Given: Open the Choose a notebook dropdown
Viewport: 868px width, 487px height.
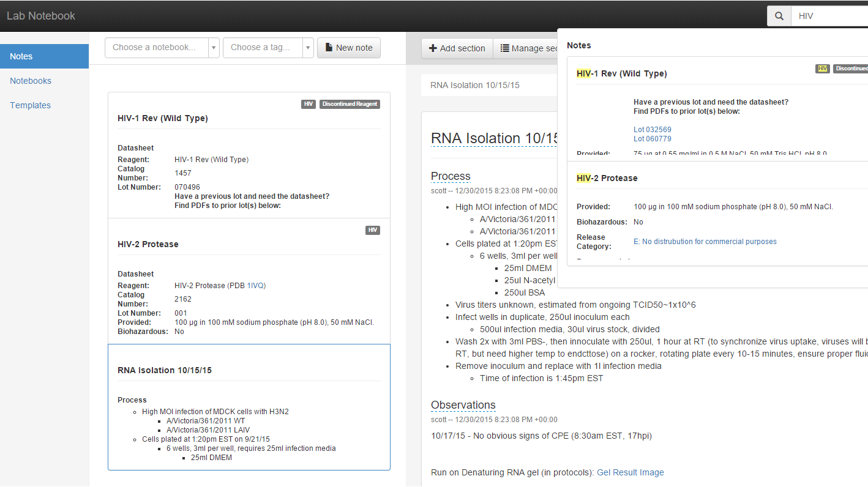Looking at the screenshot, I should (162, 48).
